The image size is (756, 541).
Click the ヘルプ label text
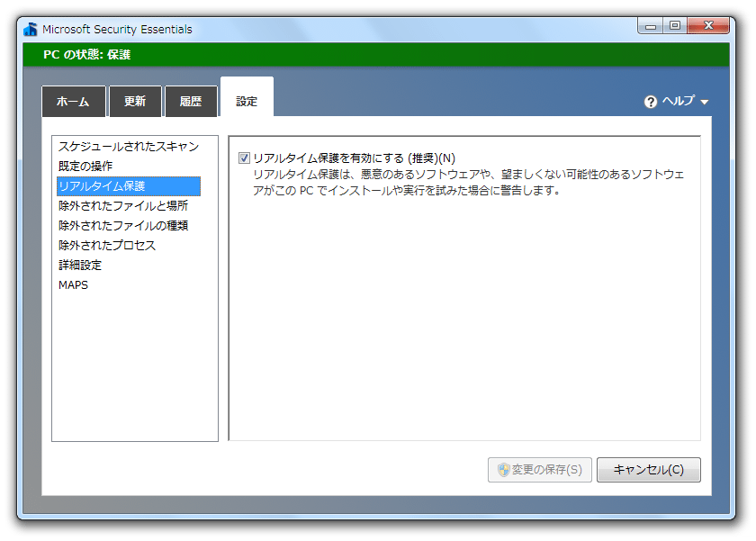[679, 101]
